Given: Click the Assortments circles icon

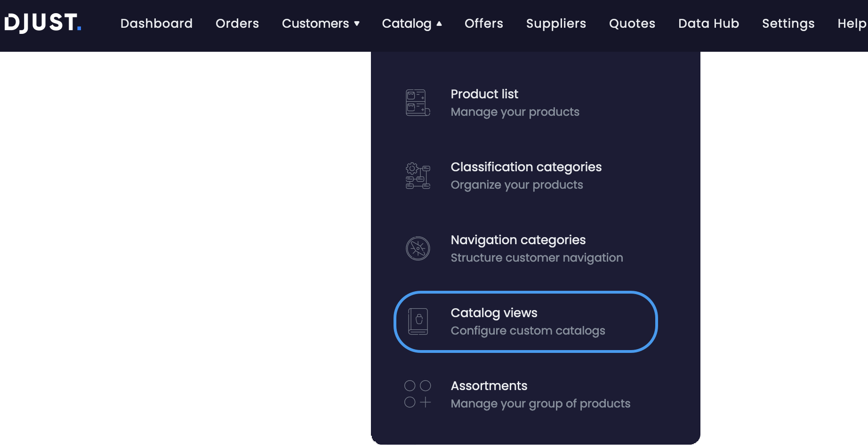Looking at the screenshot, I should pos(417,394).
